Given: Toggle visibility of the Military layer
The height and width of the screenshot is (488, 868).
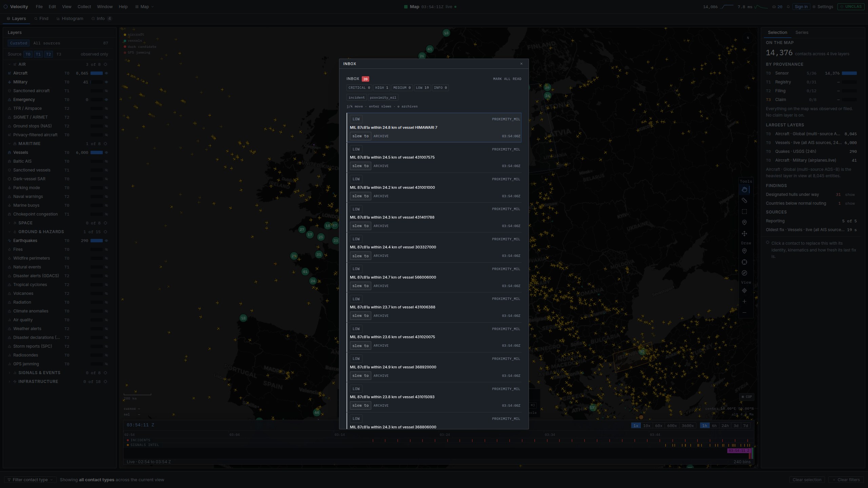Looking at the screenshot, I should (x=106, y=82).
